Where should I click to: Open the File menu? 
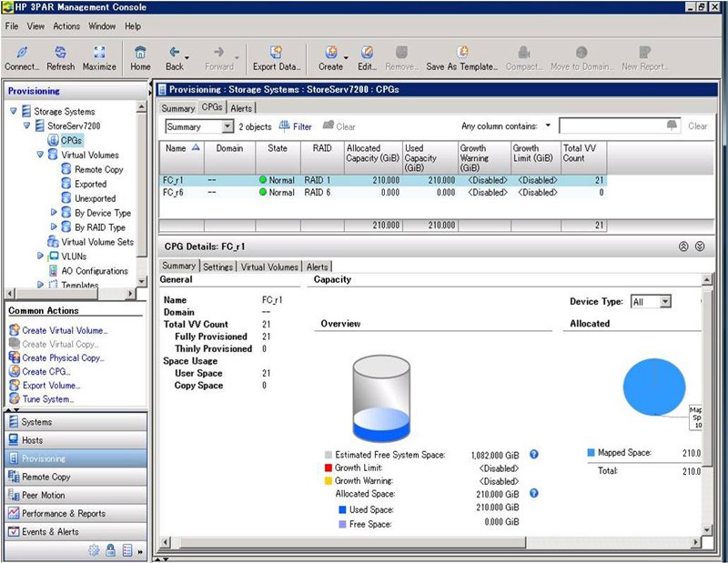click(12, 26)
